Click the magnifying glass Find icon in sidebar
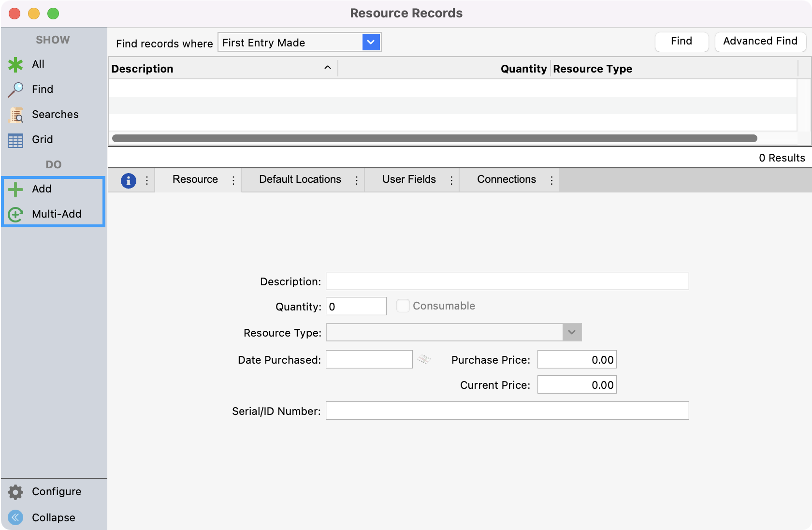Image resolution: width=812 pixels, height=530 pixels. pos(15,89)
